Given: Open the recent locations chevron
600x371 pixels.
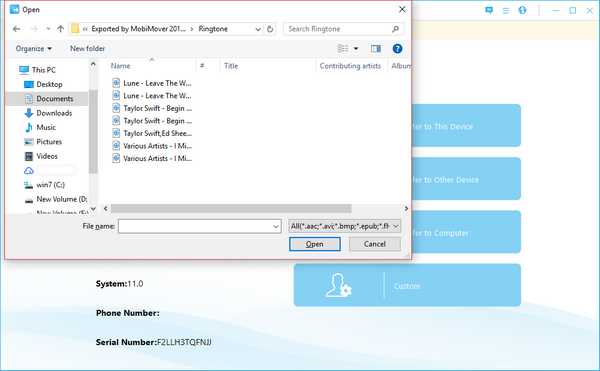Looking at the screenshot, I should pos(48,29).
